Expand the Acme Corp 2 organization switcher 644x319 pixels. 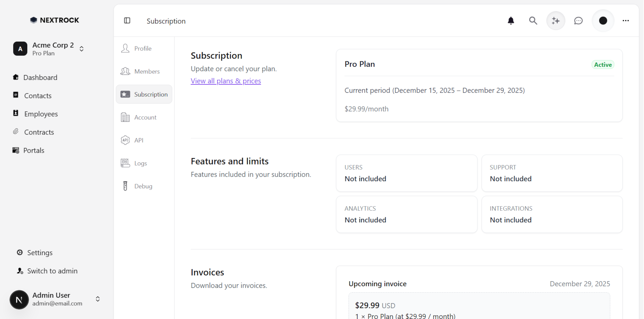[x=82, y=49]
